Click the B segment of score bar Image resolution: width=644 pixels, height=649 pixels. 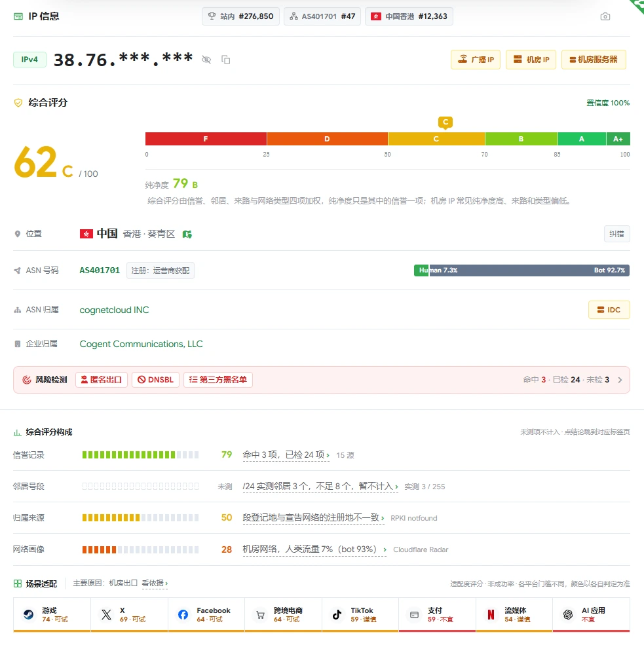click(521, 139)
